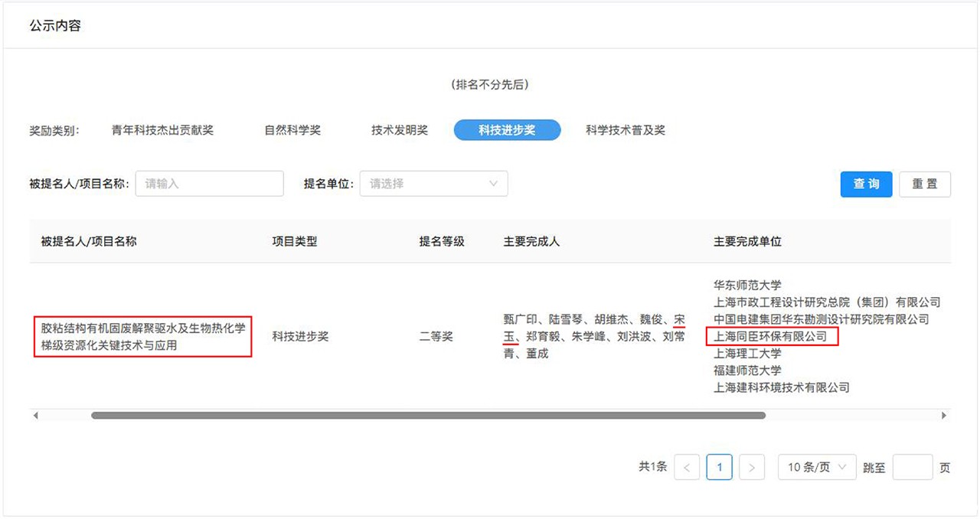This screenshot has height=519, width=980.
Task: Click page number 1 in pagination
Action: pyautogui.click(x=720, y=467)
